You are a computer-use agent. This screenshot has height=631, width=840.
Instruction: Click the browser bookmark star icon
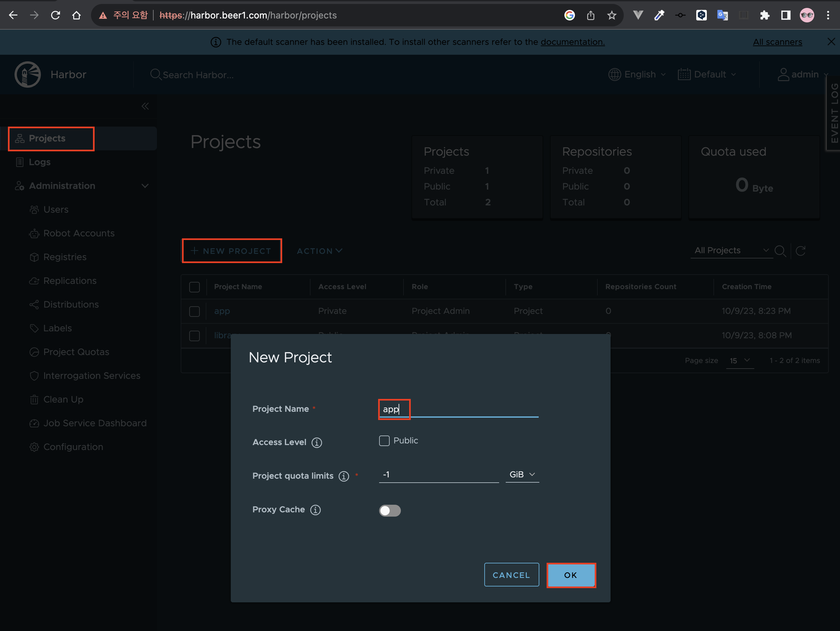(612, 15)
